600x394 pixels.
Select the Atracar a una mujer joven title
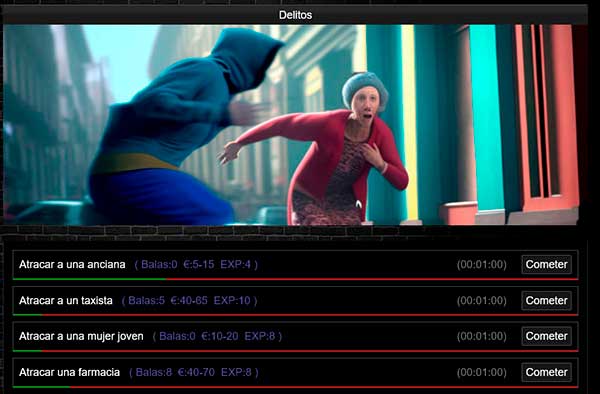tap(81, 336)
